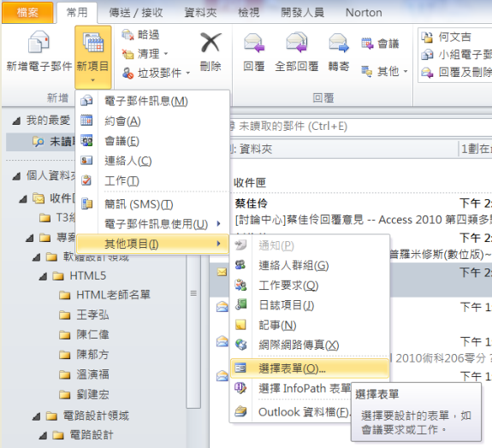Click the 新增電子郵件 new email icon
The width and height of the screenshot is (492, 448).
(39, 42)
